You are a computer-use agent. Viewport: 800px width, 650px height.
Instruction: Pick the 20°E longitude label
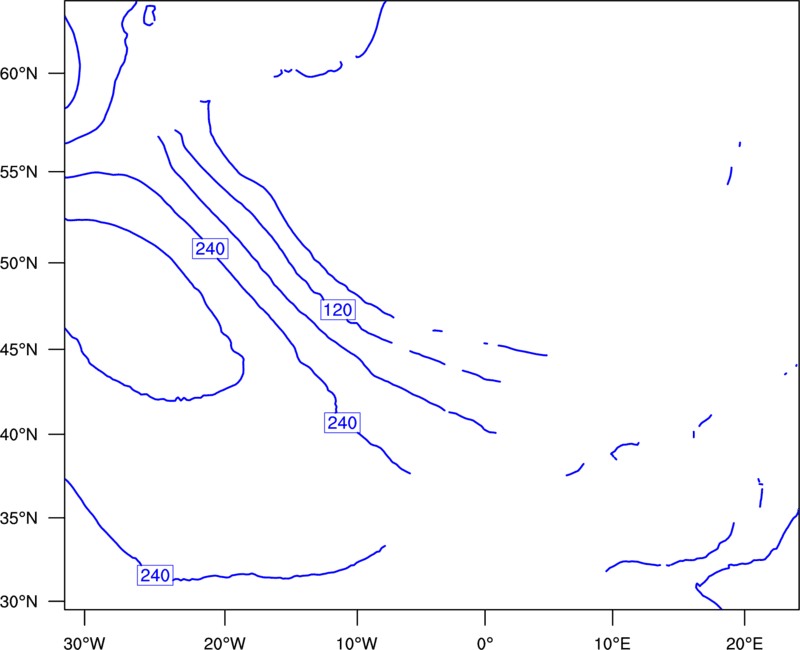[x=744, y=643]
